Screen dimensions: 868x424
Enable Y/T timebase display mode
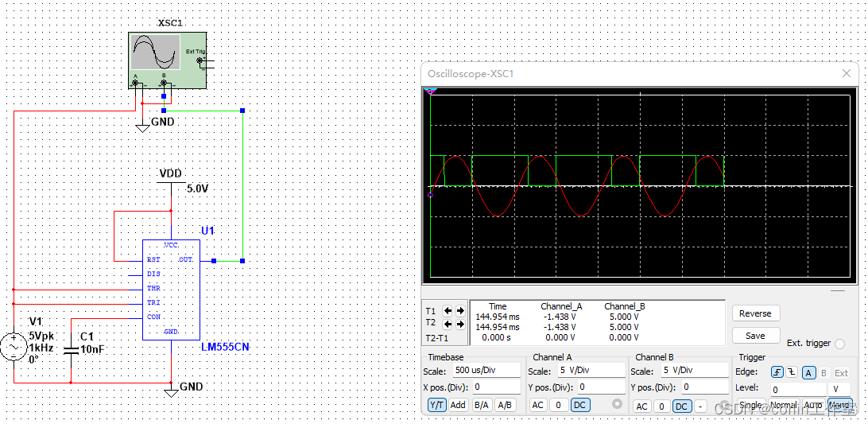coord(436,405)
